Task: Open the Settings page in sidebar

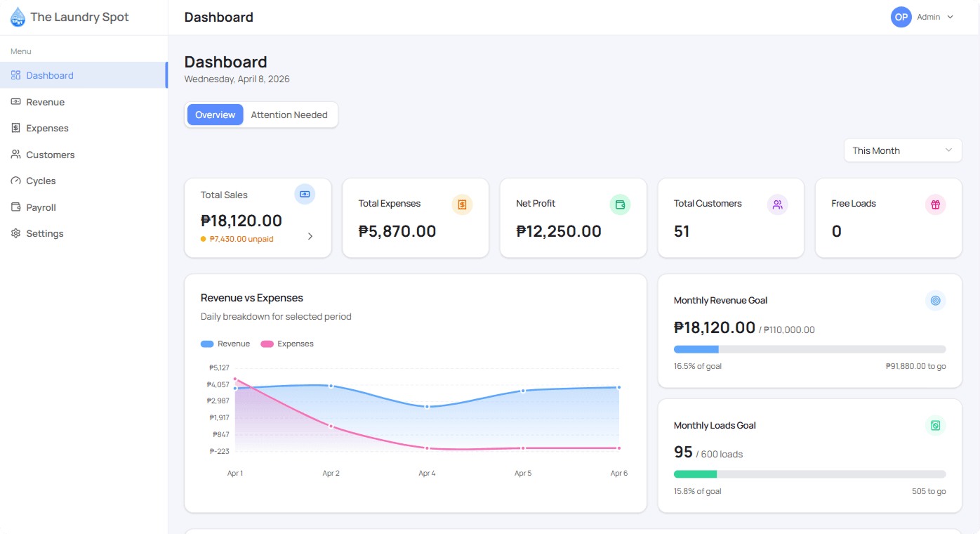Action: pyautogui.click(x=44, y=233)
